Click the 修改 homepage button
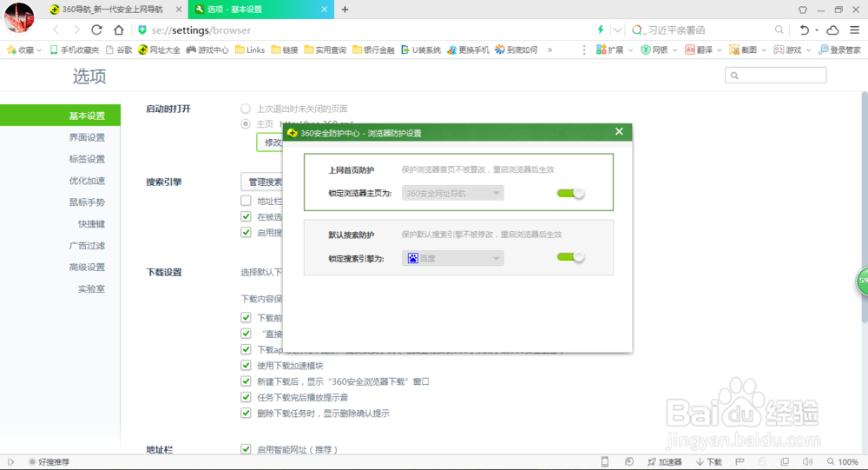The image size is (868, 470). (270, 142)
